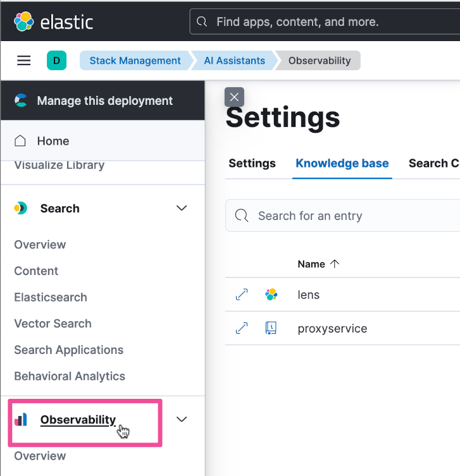Click the Elastic logo icon
The image size is (460, 476).
pos(24,21)
